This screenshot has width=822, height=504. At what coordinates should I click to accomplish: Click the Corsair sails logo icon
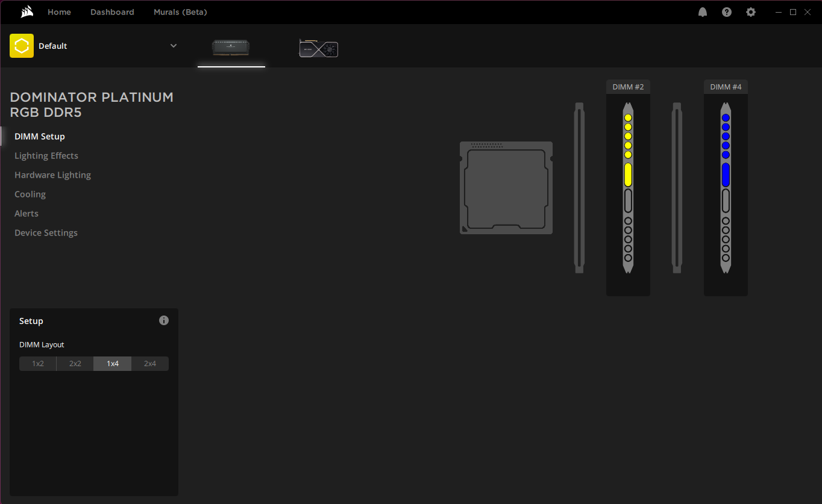tap(27, 12)
